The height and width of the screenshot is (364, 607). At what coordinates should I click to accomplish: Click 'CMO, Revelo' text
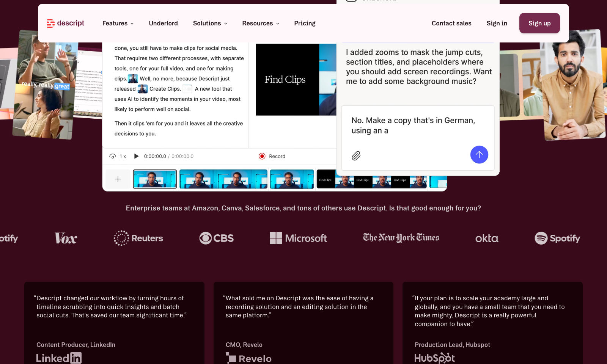244,345
